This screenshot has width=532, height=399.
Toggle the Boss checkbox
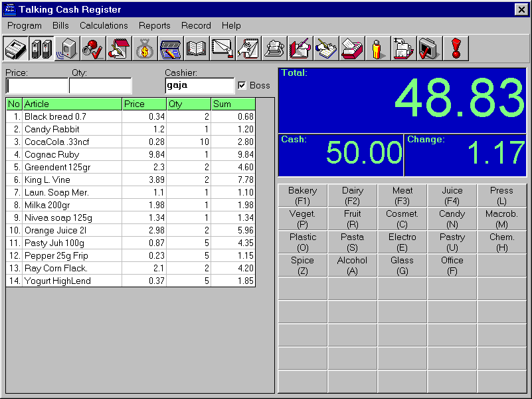(244, 86)
